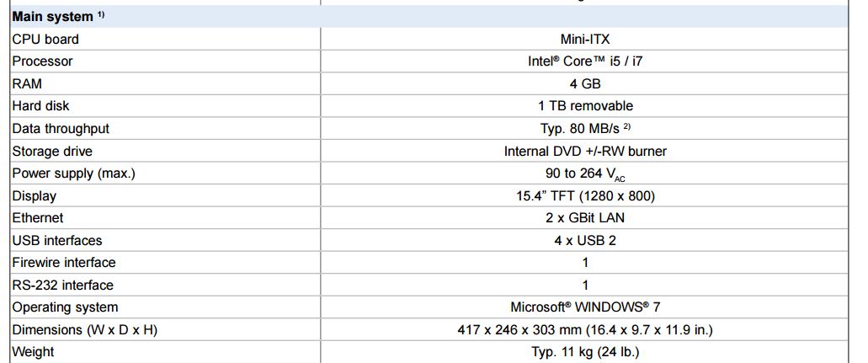This screenshot has height=363, width=868.
Task: Click the 4 GB value
Action: (585, 83)
